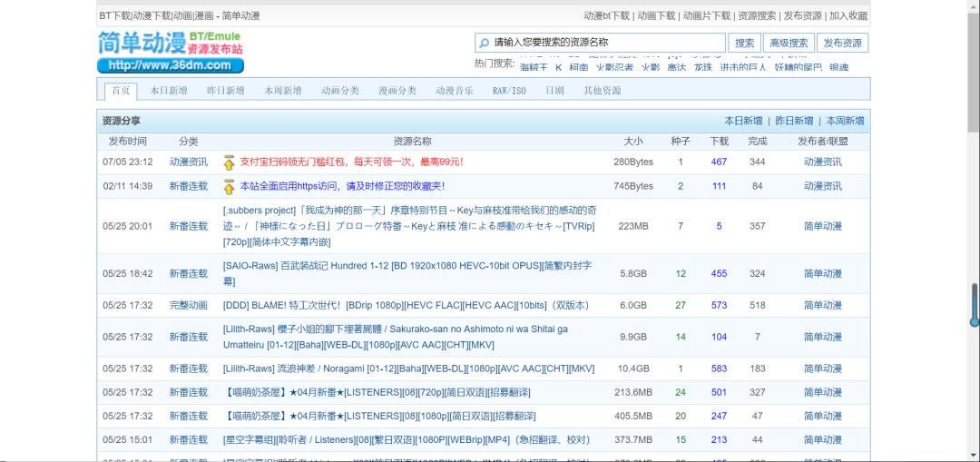Click the http://www.36dm.com banner under logo

coord(170,65)
